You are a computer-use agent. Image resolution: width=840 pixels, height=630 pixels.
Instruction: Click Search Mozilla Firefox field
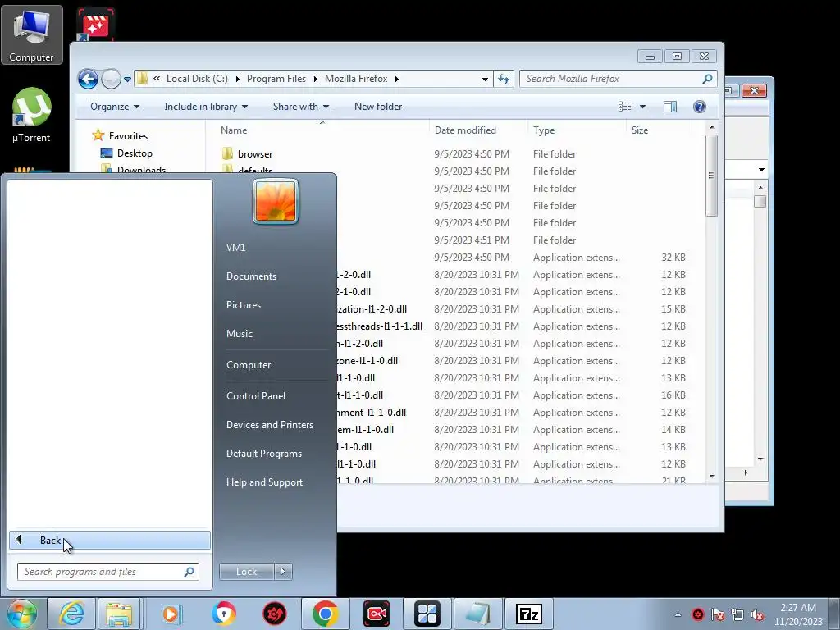(619, 79)
